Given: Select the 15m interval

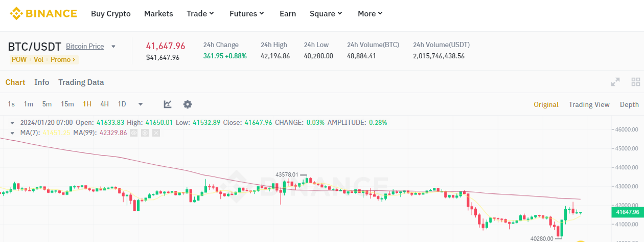Looking at the screenshot, I should pyautogui.click(x=67, y=104).
